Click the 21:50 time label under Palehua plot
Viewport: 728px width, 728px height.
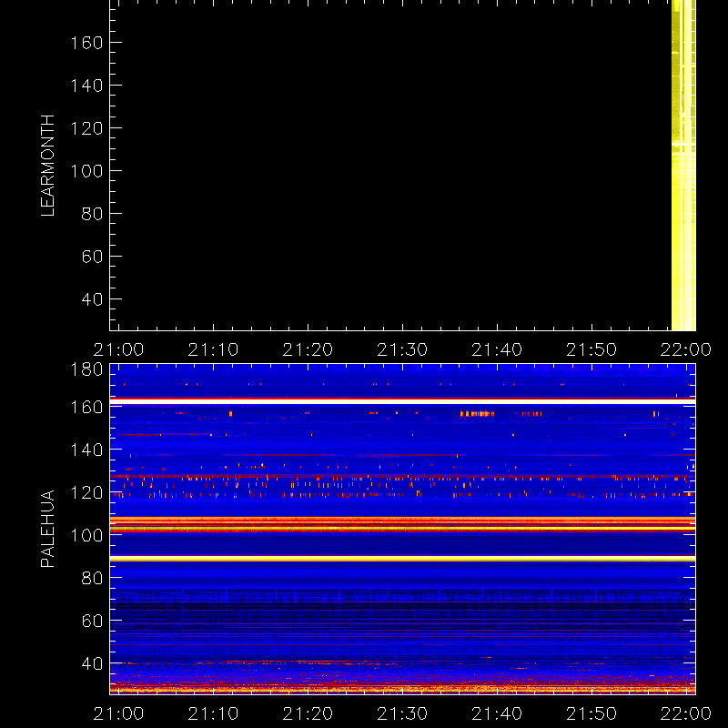click(x=591, y=713)
